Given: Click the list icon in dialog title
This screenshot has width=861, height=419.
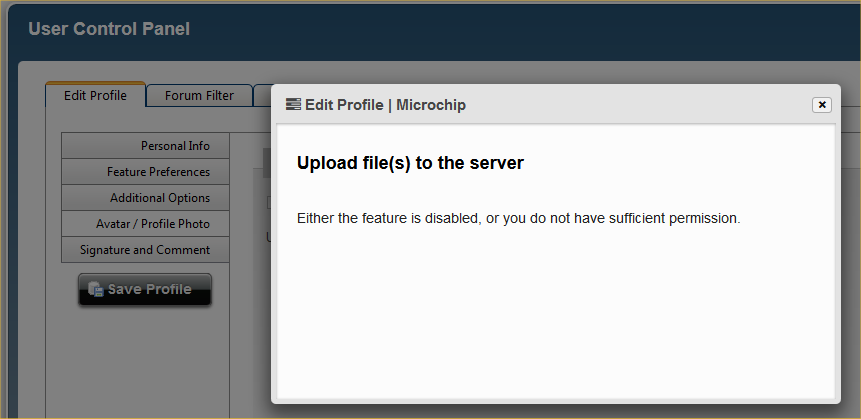Looking at the screenshot, I should [293, 104].
